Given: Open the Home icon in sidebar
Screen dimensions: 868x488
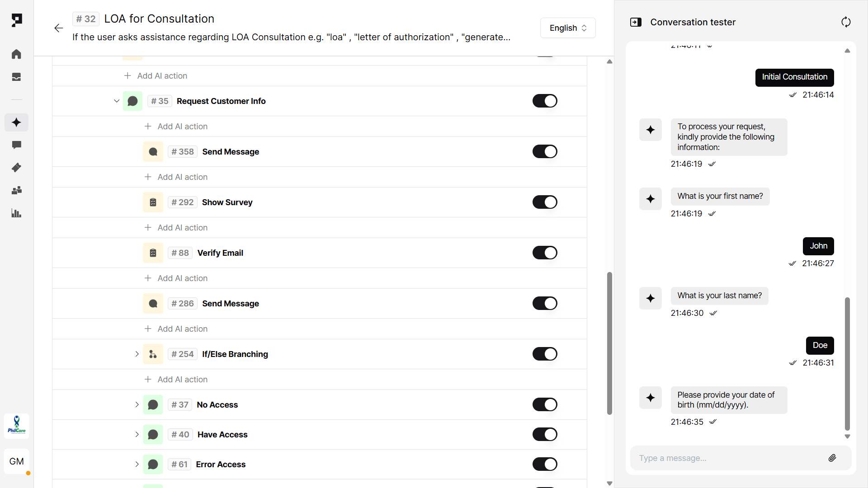Looking at the screenshot, I should pyautogui.click(x=16, y=54).
